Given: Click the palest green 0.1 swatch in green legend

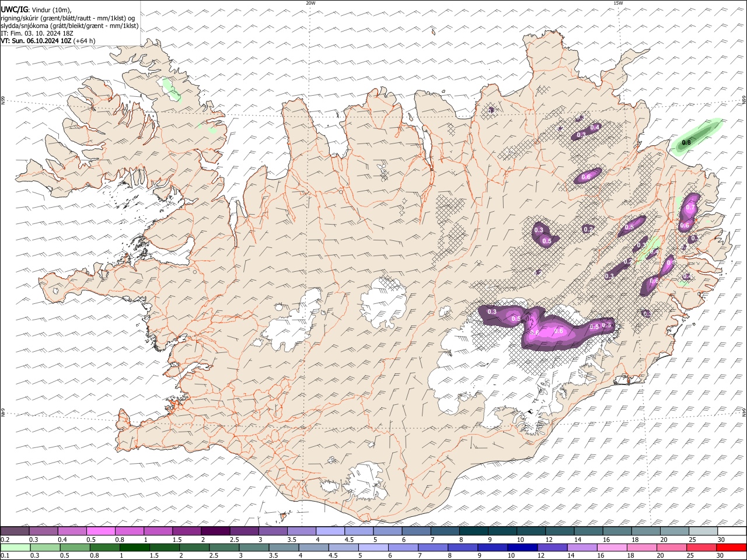Looking at the screenshot, I should pos(15,547).
